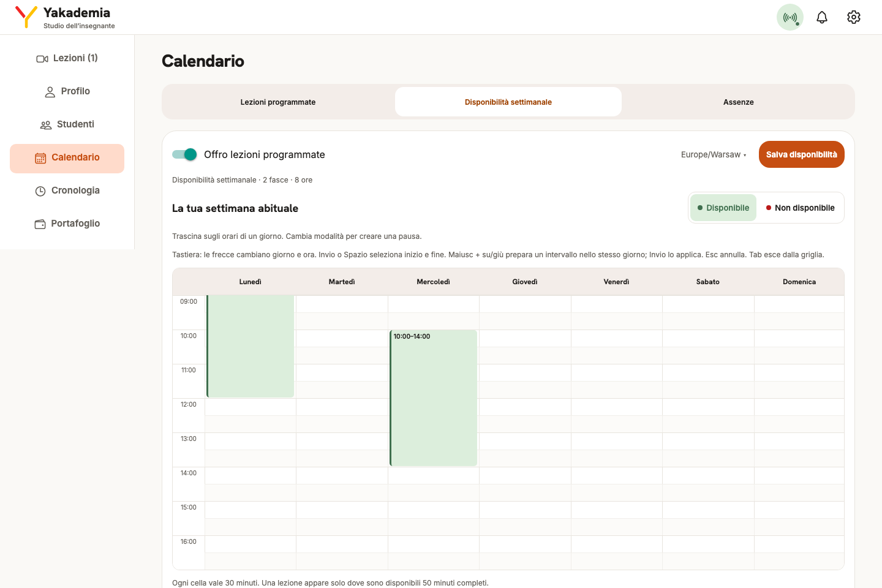
Task: Open Lezioni via video camera icon
Action: [42, 59]
